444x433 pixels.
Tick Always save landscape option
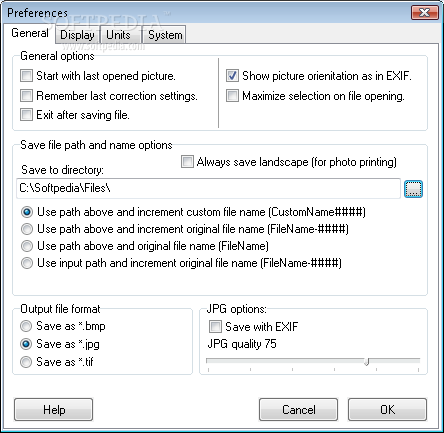click(187, 162)
